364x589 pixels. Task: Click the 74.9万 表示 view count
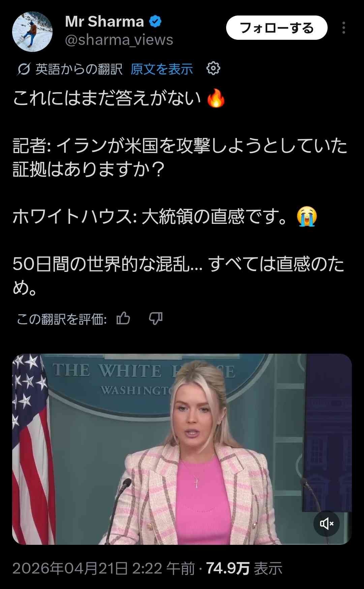pos(244,568)
